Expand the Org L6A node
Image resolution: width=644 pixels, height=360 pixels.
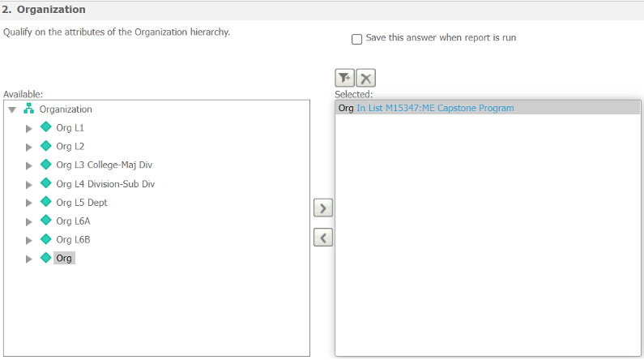coord(28,222)
